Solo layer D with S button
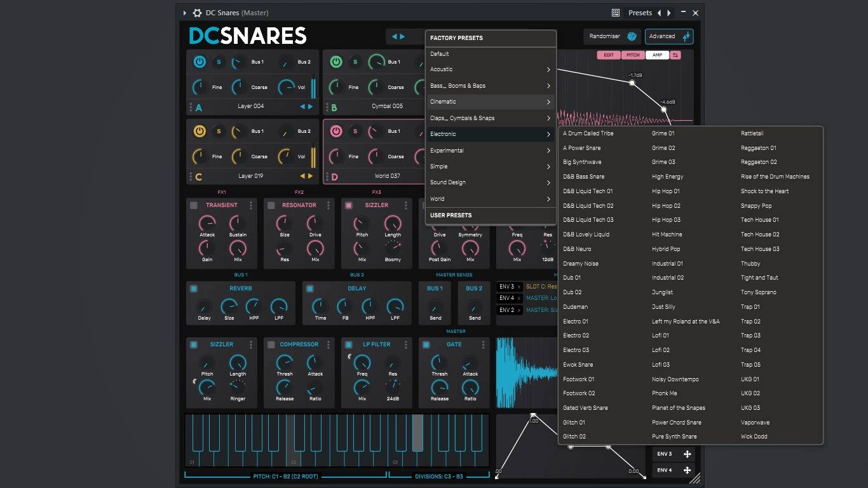 [x=355, y=131]
